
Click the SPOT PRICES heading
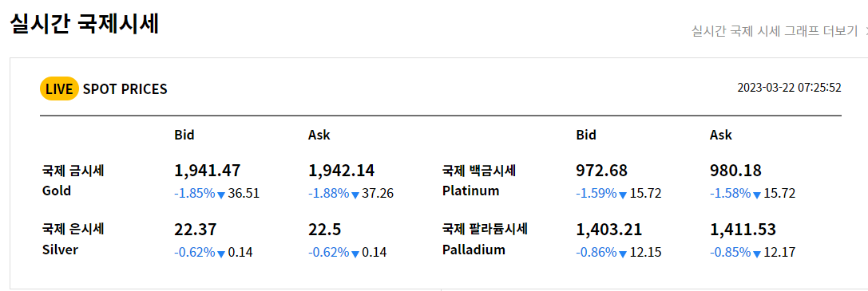pos(125,89)
